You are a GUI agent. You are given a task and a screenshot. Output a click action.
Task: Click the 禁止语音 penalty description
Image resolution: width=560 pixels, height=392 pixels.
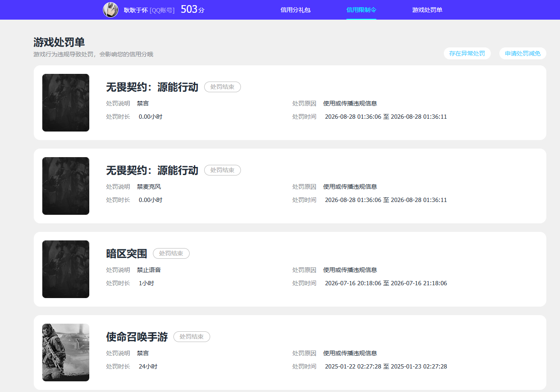tap(149, 270)
